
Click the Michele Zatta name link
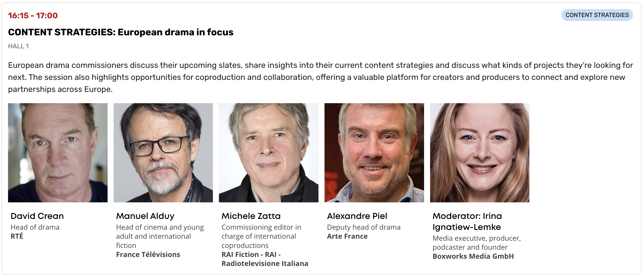(251, 216)
